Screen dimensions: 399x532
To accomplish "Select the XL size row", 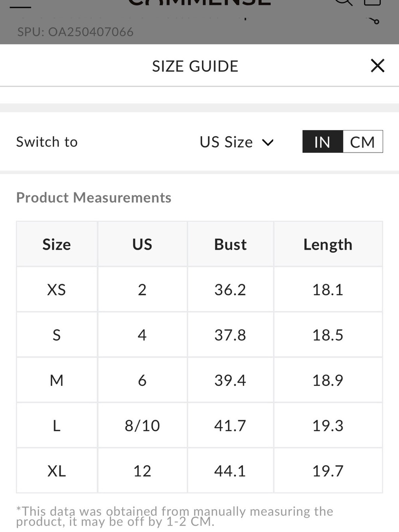I will tap(199, 471).
